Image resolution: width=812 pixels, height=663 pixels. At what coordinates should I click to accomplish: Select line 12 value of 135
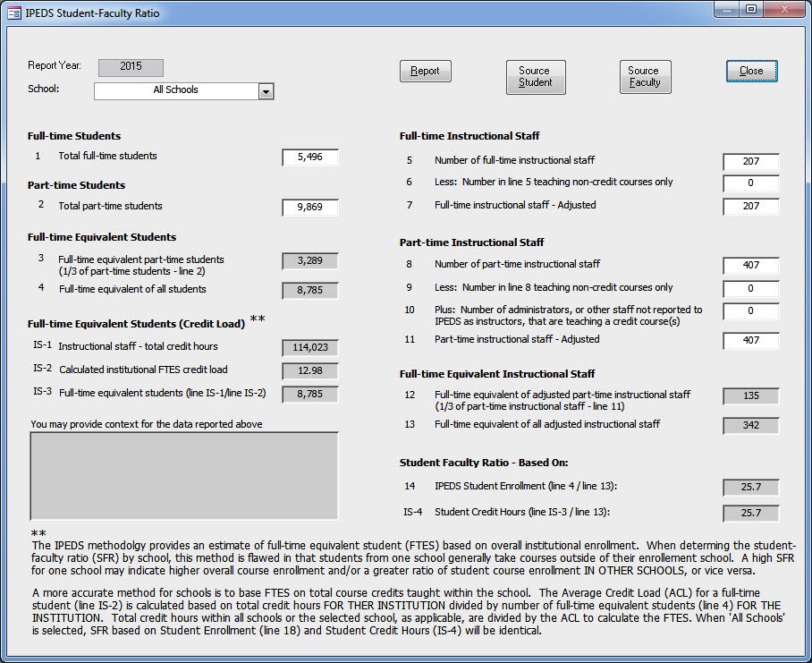[x=751, y=396]
